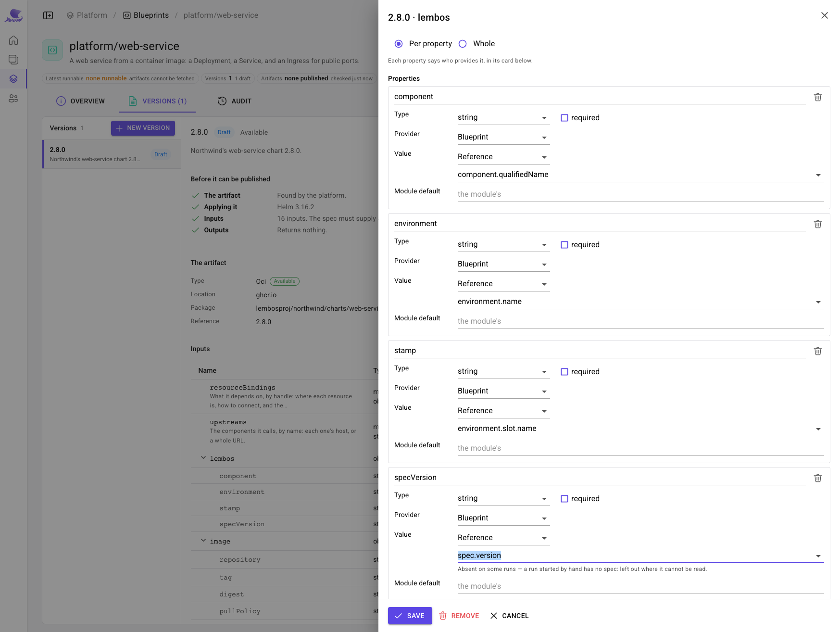Open the home icon in sidebar
The image size is (840, 632).
coord(13,40)
